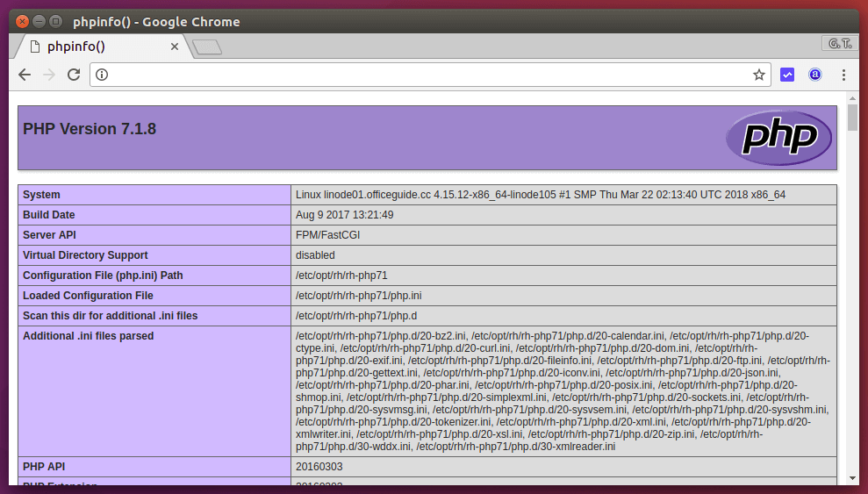Open a new tab via the new-tab button
The width and height of the screenshot is (868, 494).
coord(207,47)
